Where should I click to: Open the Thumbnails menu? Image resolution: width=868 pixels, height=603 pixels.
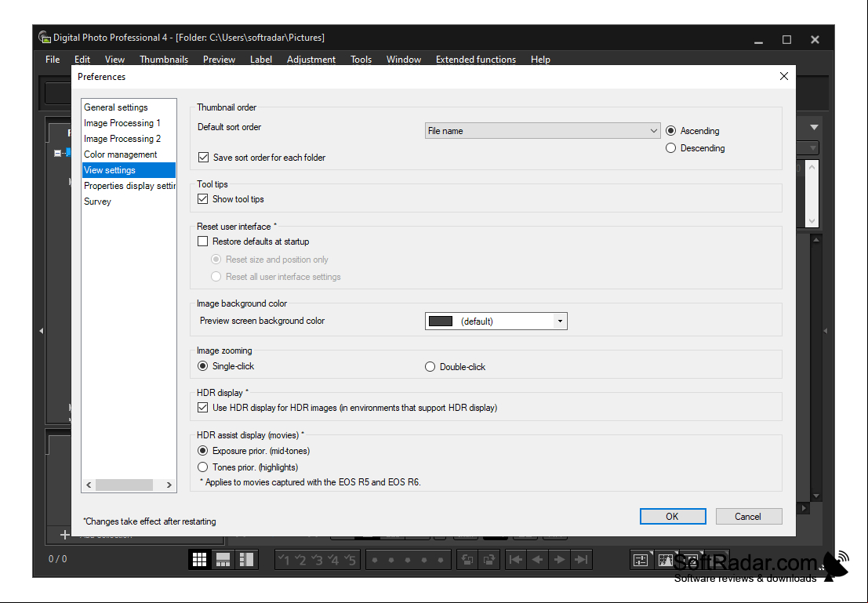click(164, 60)
